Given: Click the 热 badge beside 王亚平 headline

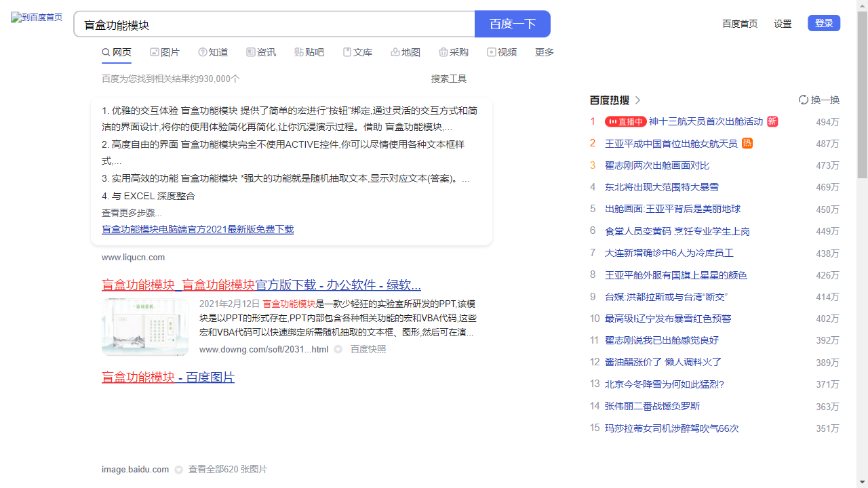Looking at the screenshot, I should pyautogui.click(x=747, y=144).
